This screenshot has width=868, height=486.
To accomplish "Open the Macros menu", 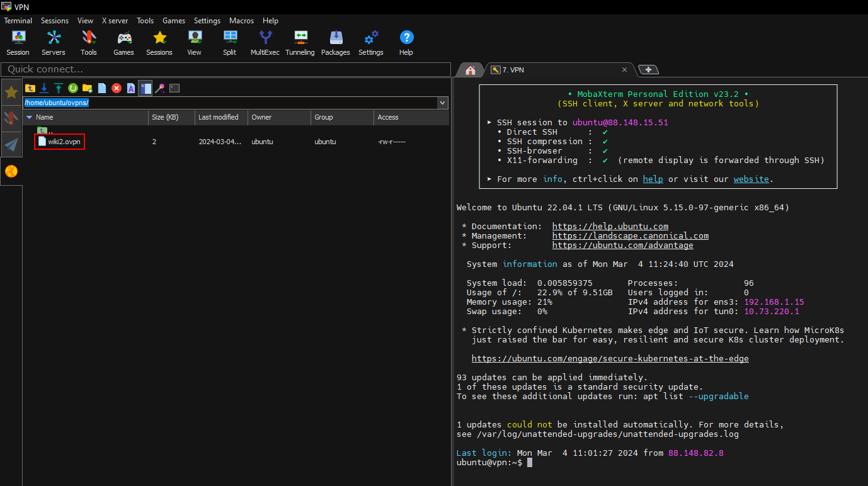I will coord(241,21).
